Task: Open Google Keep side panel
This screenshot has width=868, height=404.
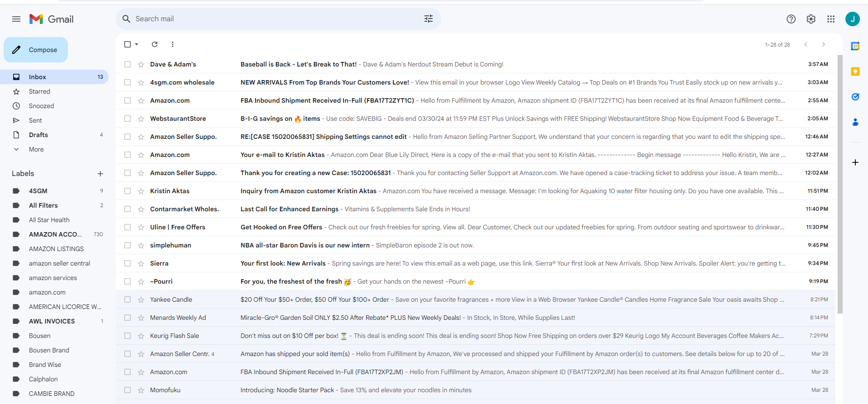Action: (x=855, y=71)
